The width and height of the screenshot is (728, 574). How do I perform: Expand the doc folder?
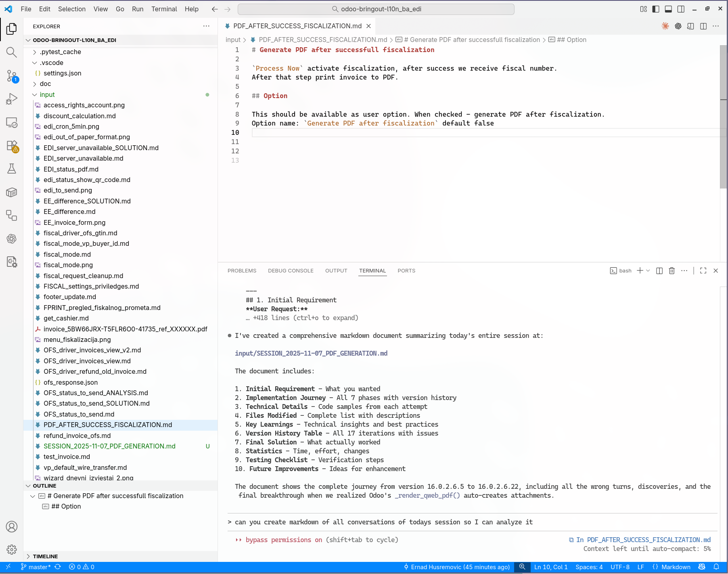(45, 84)
